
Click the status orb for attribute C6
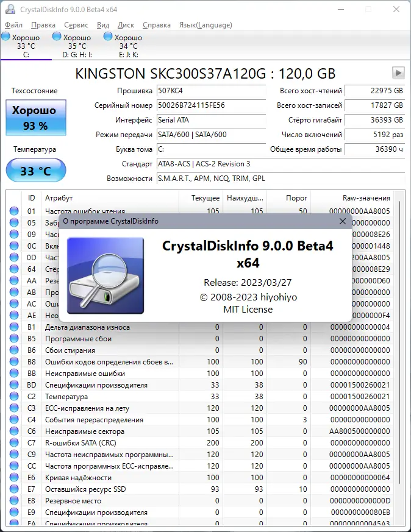[x=14, y=431]
